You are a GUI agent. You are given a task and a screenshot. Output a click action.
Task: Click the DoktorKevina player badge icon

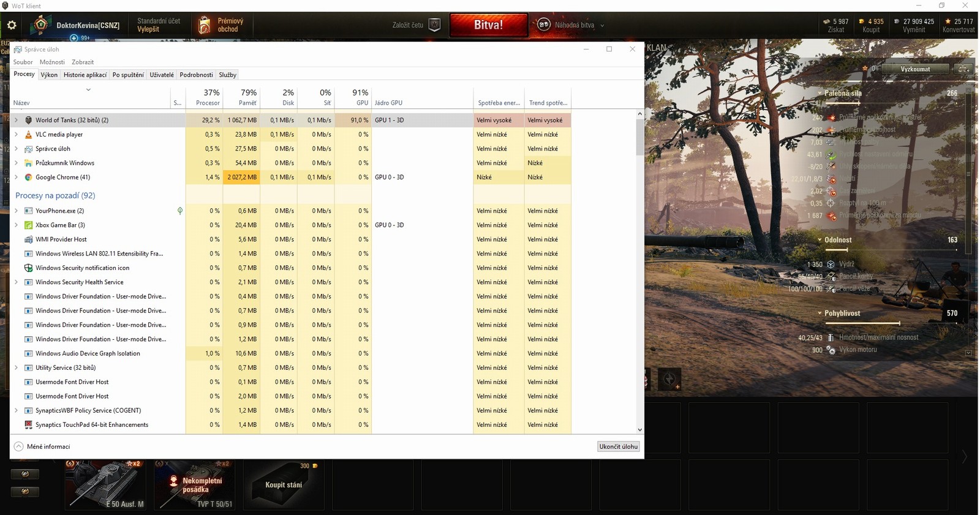[41, 25]
